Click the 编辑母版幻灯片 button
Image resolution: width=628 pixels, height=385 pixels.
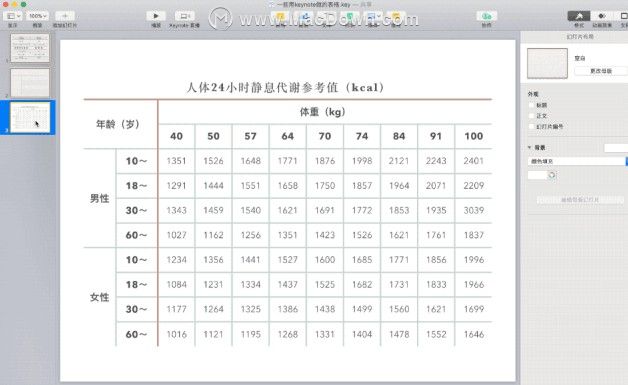point(580,200)
